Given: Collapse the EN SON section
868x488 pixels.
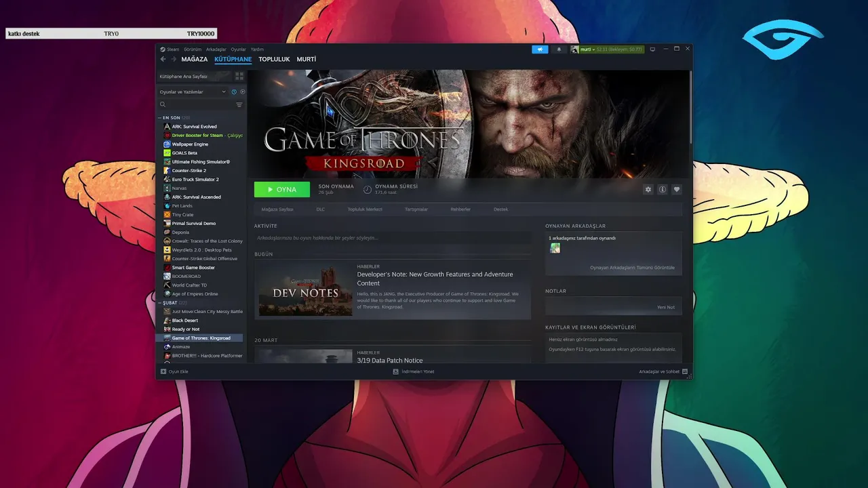Looking at the screenshot, I should point(159,118).
